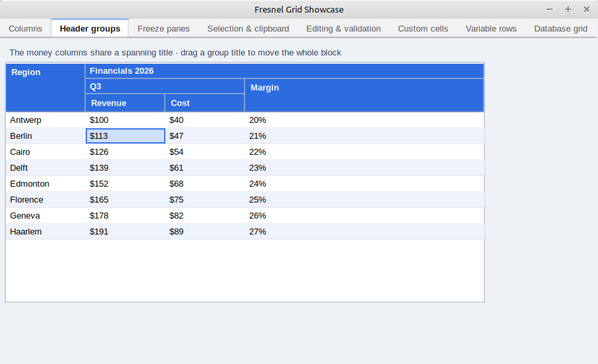598x364 pixels.
Task: Click the selected $113 revenue cell
Action: tap(126, 136)
